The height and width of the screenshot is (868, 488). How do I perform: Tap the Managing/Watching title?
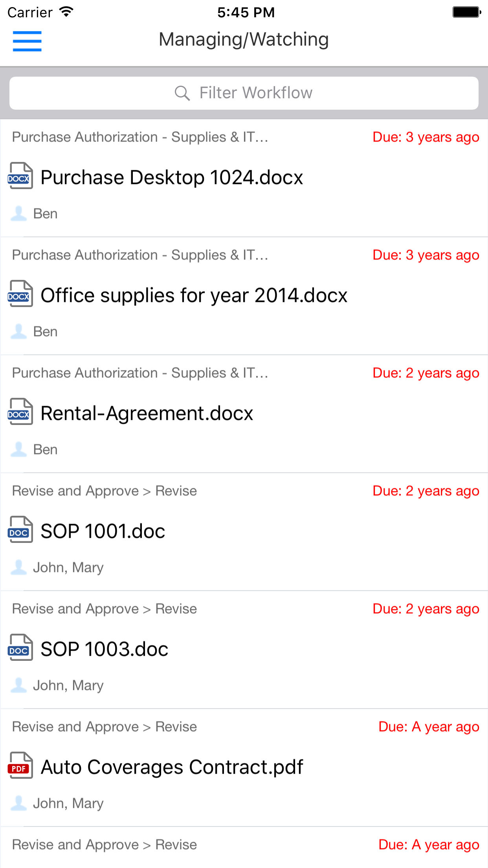coord(244,39)
